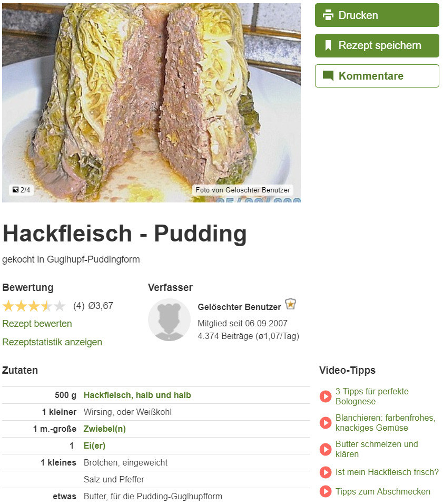Click the Hackfleisch-Pudding recipe photo
Screen dimensions: 443x504
(151, 102)
